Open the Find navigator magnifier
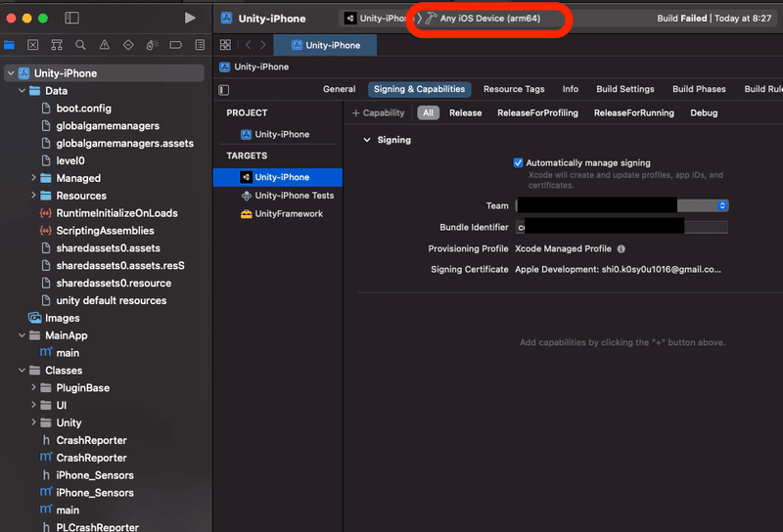 80,45
